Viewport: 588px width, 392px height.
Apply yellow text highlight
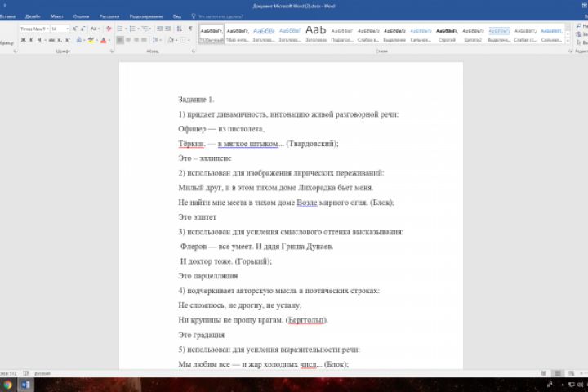coord(91,40)
